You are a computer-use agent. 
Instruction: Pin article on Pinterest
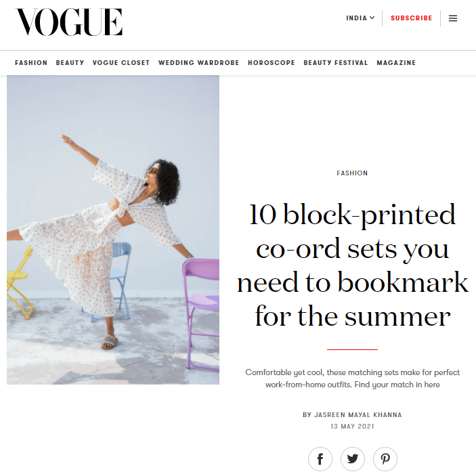385,458
